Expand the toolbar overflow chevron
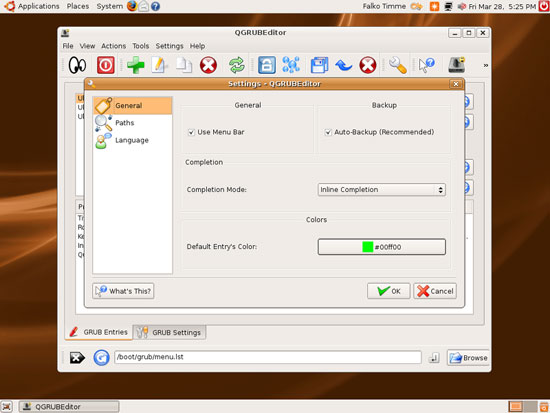 (x=486, y=65)
